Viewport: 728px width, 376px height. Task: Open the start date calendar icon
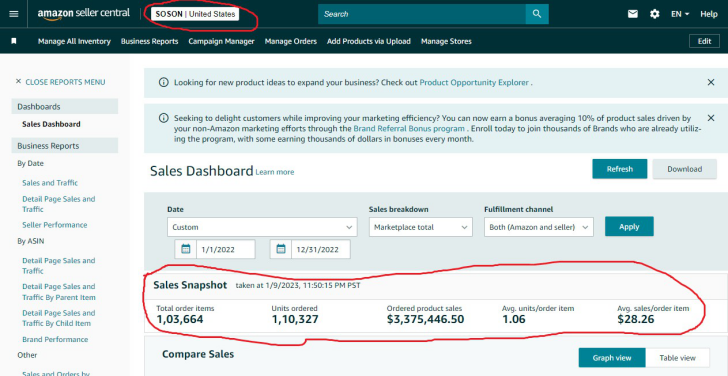(186, 249)
